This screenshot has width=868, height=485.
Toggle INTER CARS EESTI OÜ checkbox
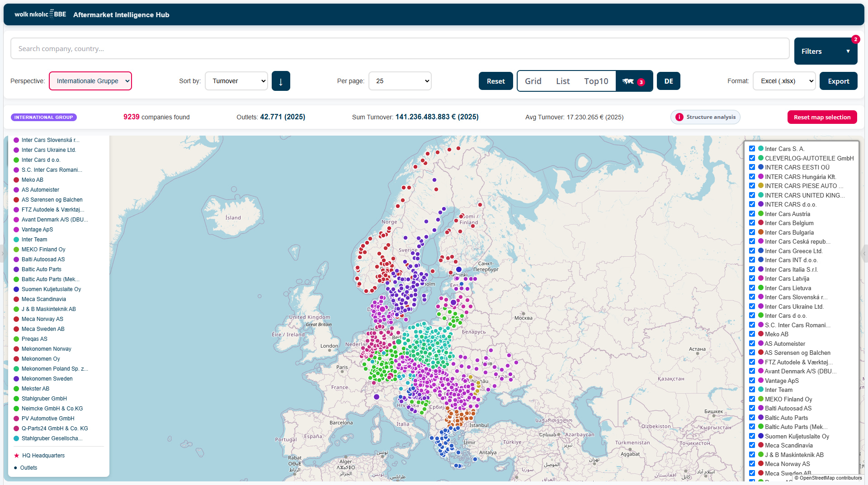(752, 167)
